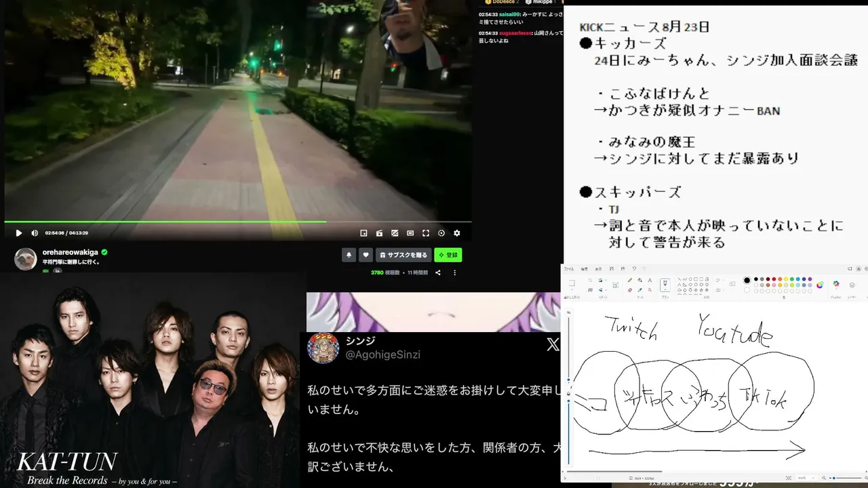Open the 編集 menu in Paint
Screen dimensions: 868x488
click(585, 269)
